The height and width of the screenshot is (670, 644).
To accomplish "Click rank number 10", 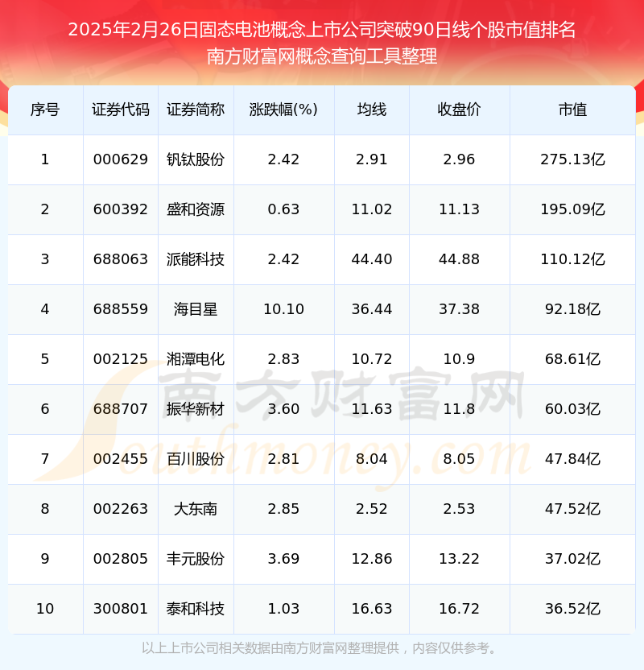I will 45,609.
